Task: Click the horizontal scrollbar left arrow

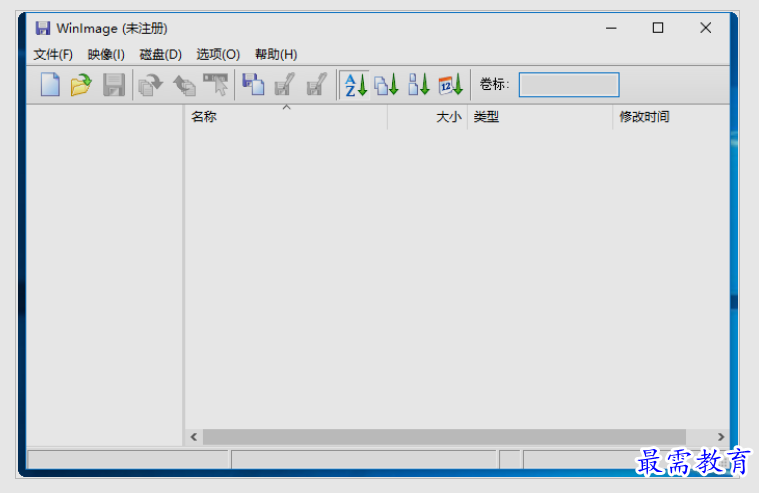Action: 194,437
